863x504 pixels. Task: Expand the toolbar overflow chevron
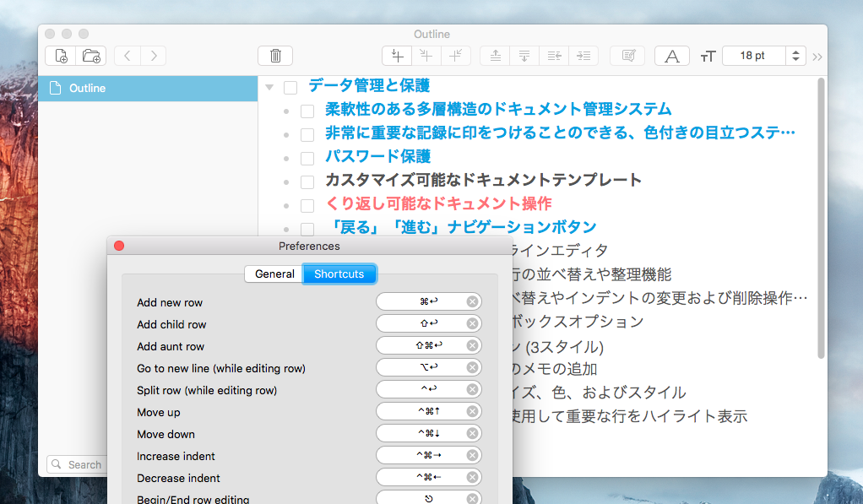[x=817, y=57]
